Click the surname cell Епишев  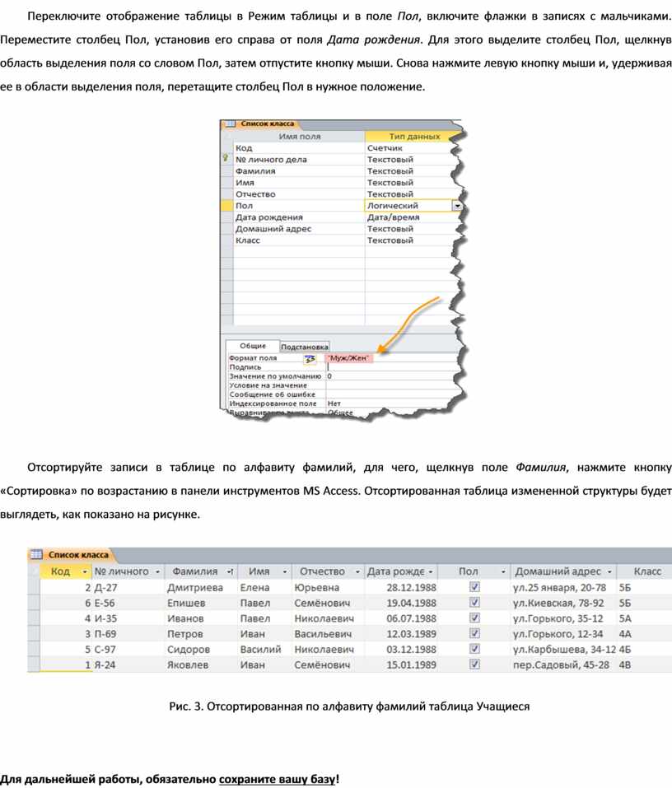click(x=186, y=603)
